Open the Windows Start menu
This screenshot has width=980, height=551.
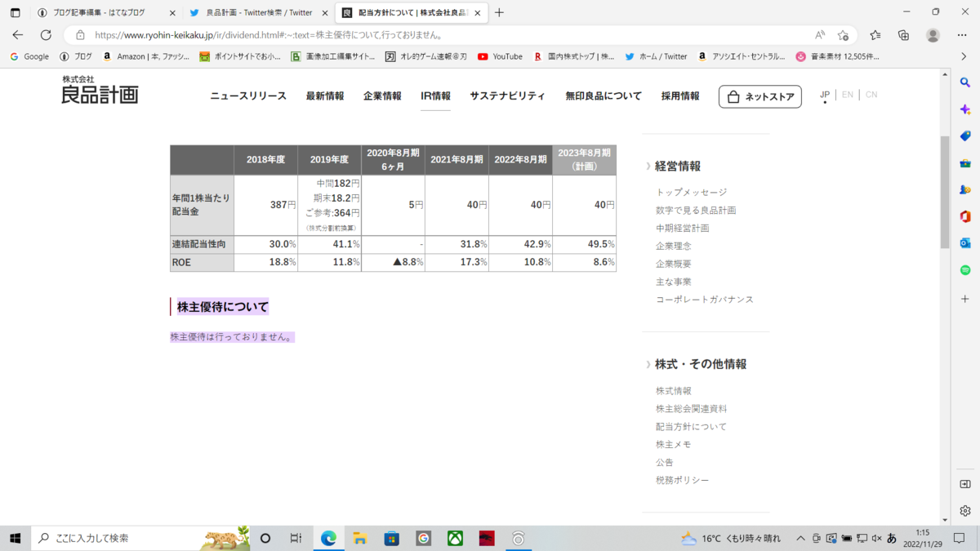coord(15,538)
